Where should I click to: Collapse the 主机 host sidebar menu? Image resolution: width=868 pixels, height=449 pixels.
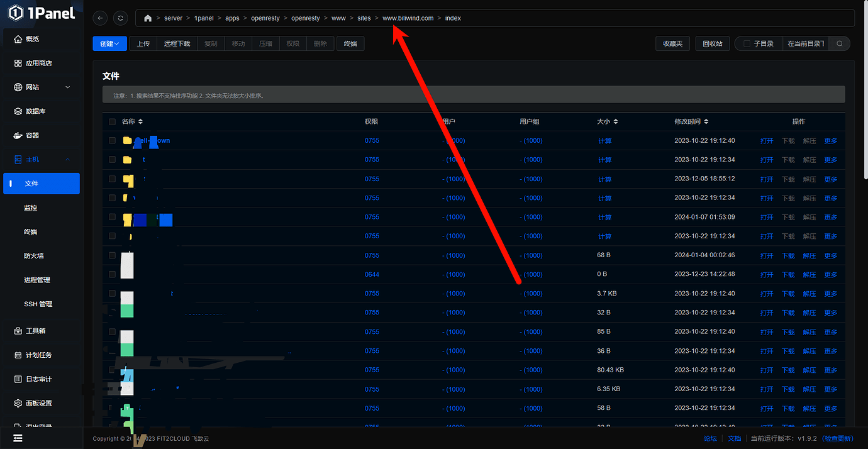pyautogui.click(x=67, y=160)
